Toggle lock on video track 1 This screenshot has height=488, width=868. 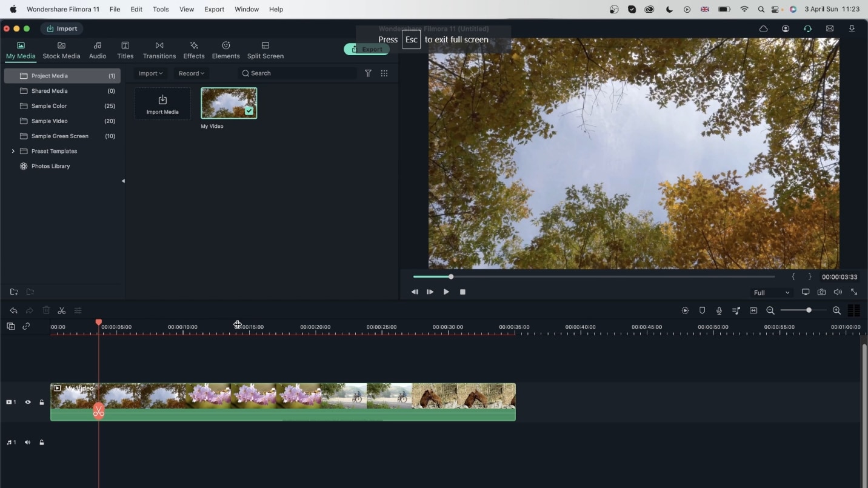[x=42, y=402]
